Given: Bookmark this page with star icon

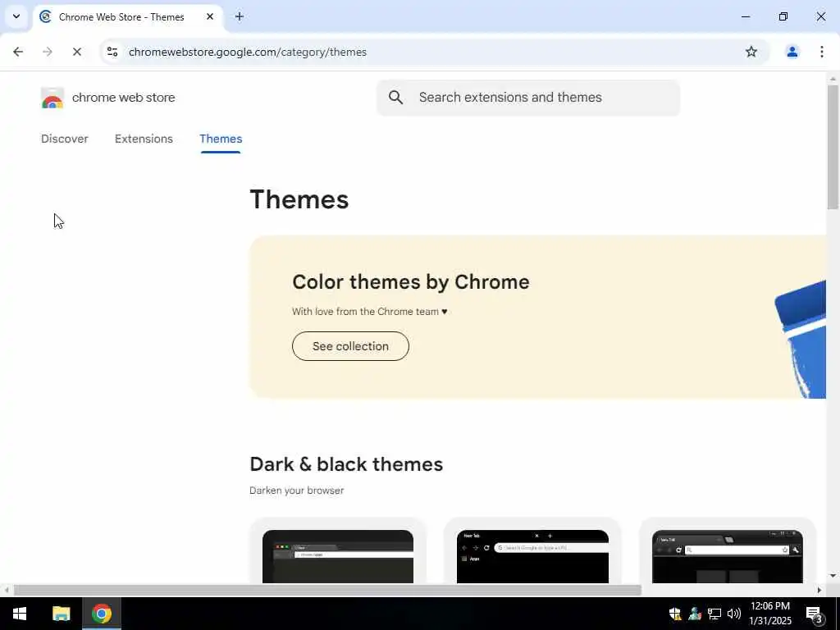Looking at the screenshot, I should tap(751, 52).
